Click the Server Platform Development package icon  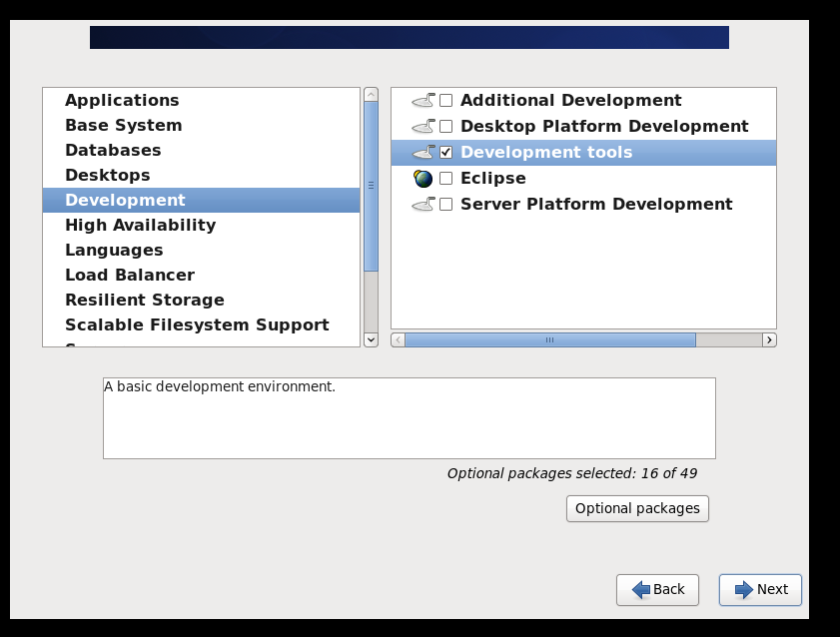click(423, 204)
